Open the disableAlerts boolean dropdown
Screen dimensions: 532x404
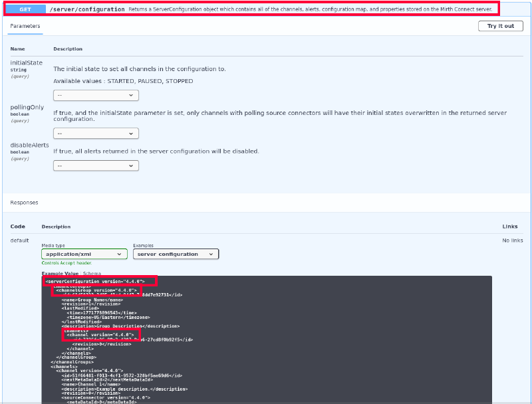click(x=96, y=165)
